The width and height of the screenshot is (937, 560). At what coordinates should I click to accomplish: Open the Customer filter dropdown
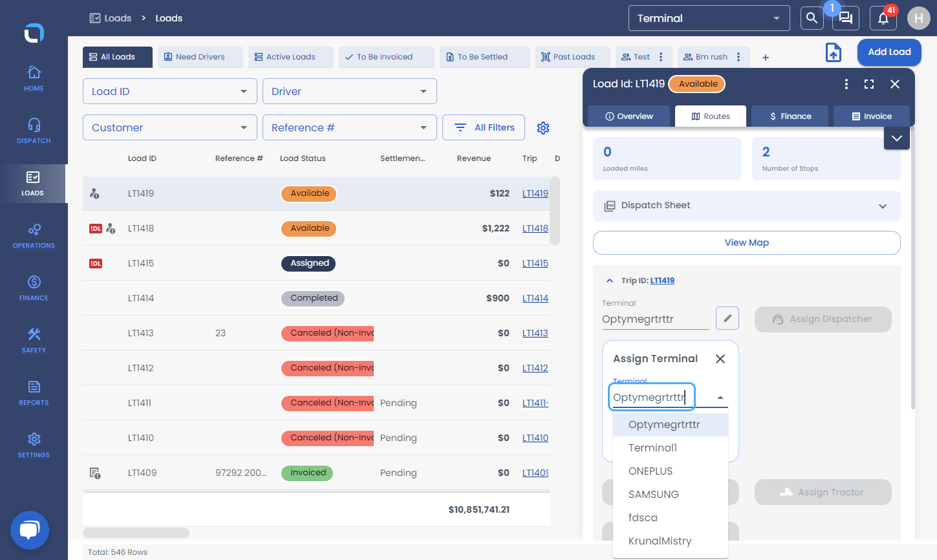(170, 127)
